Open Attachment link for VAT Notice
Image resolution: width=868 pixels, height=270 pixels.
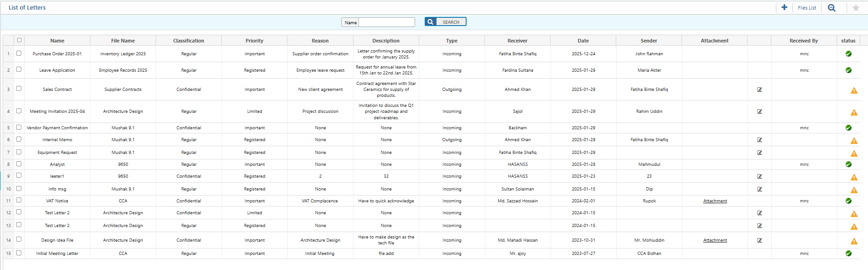point(715,201)
